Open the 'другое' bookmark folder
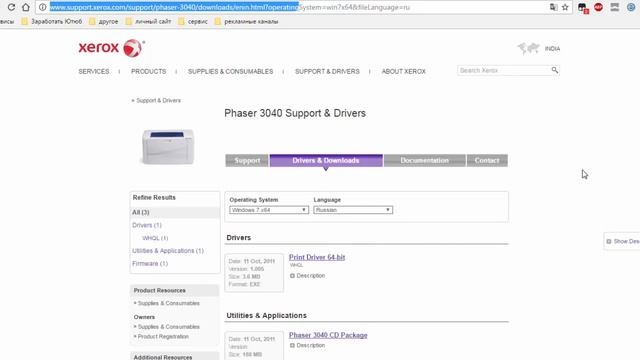 coord(104,21)
